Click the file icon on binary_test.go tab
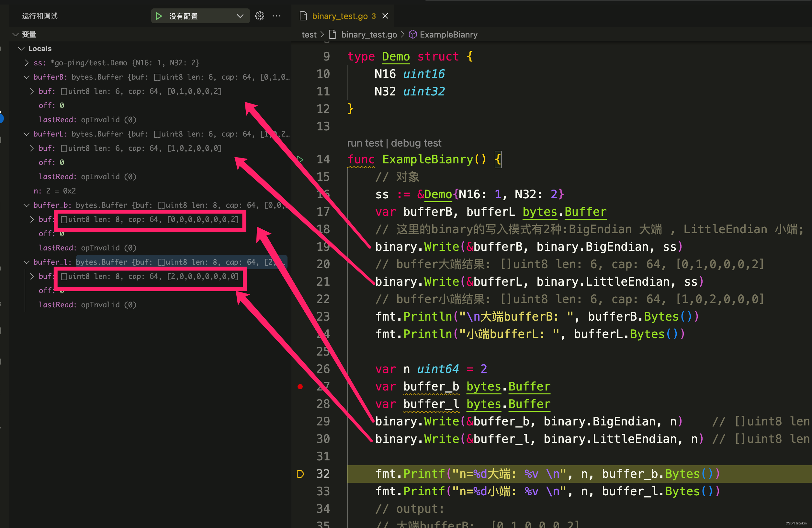Image resolution: width=812 pixels, height=528 pixels. click(303, 16)
